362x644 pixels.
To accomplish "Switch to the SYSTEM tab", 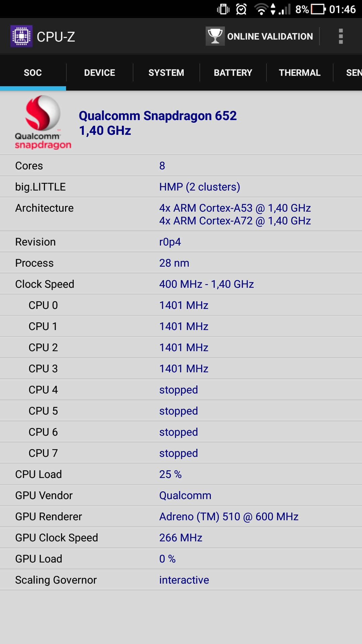I will [166, 73].
